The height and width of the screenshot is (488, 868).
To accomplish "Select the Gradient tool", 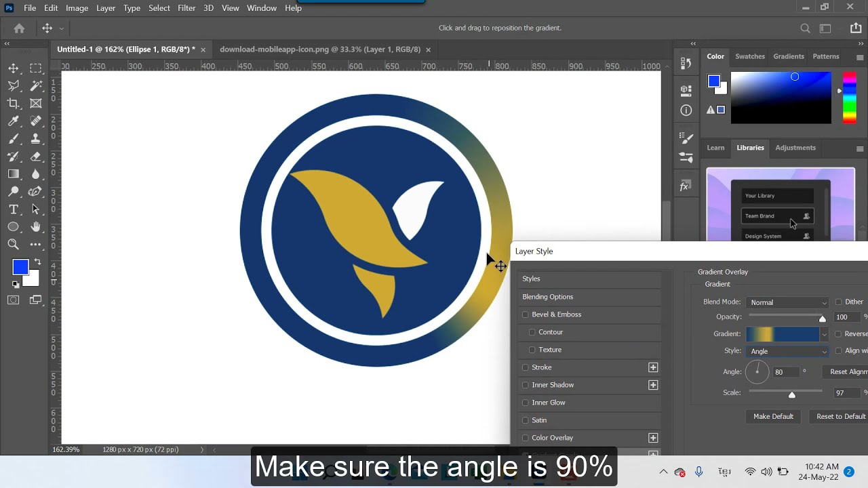I will (x=14, y=174).
